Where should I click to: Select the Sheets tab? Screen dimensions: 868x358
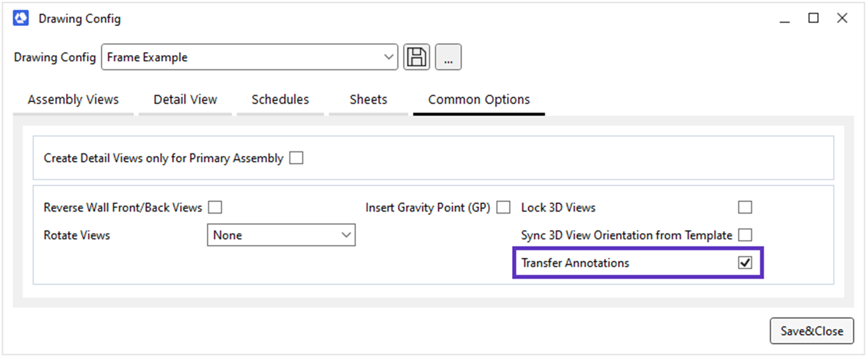(x=368, y=99)
